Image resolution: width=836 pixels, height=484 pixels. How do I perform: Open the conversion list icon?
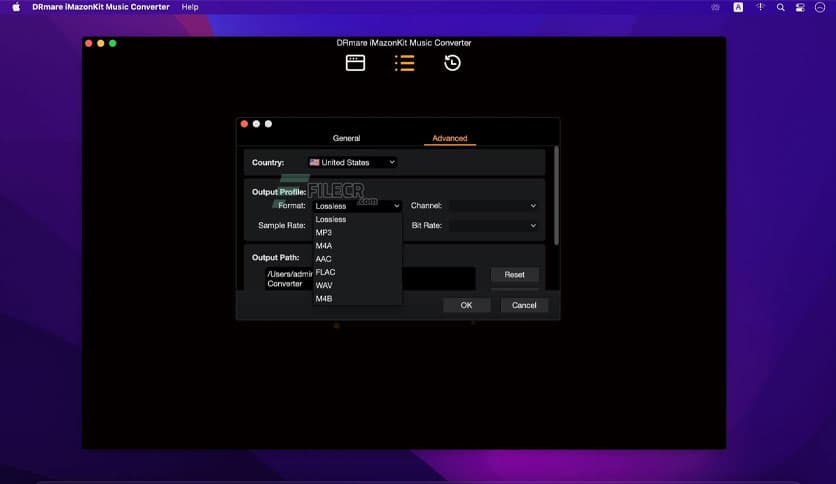405,63
